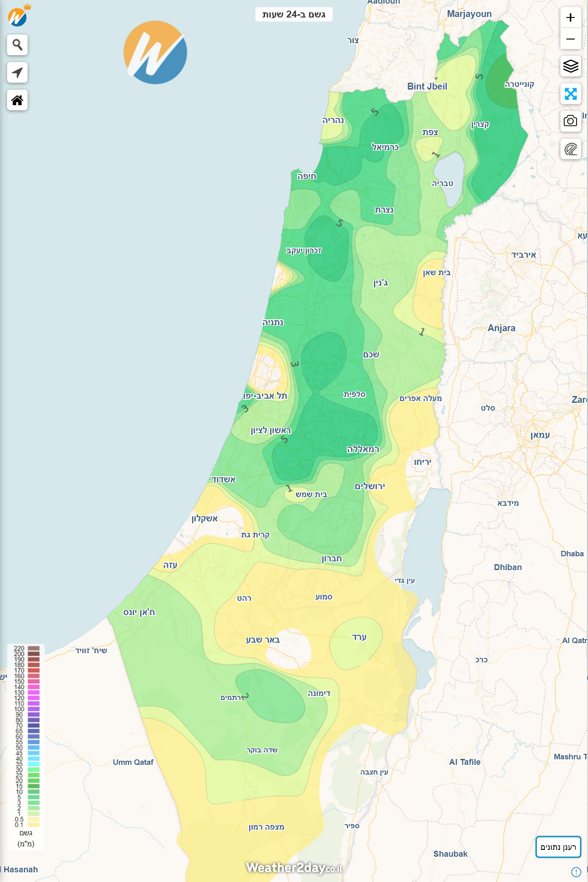This screenshot has width=588, height=882.
Task: Click the 'גשם ב-24 שעות' title label
Action: pyautogui.click(x=294, y=15)
